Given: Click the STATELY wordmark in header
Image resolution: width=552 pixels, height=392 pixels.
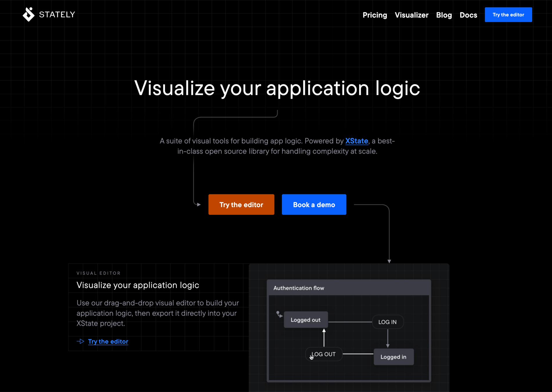Looking at the screenshot, I should click(57, 15).
